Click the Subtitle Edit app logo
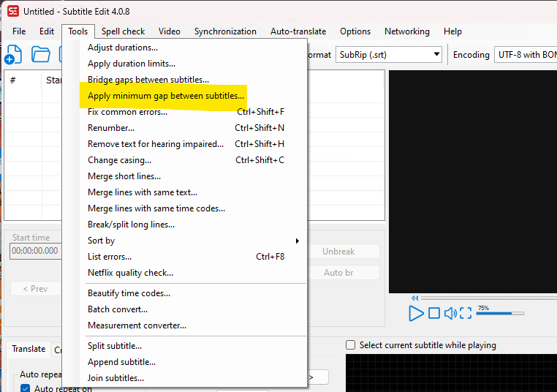The image size is (557, 392). point(13,11)
